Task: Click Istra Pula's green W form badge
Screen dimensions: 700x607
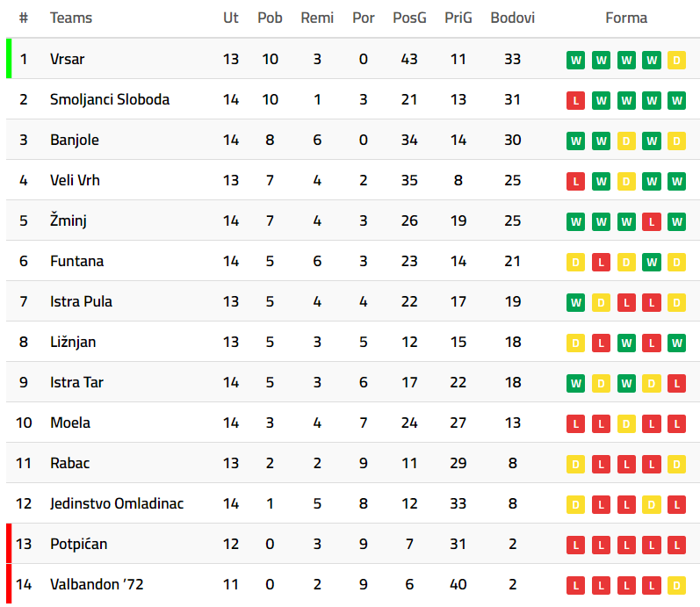Action: (x=575, y=302)
